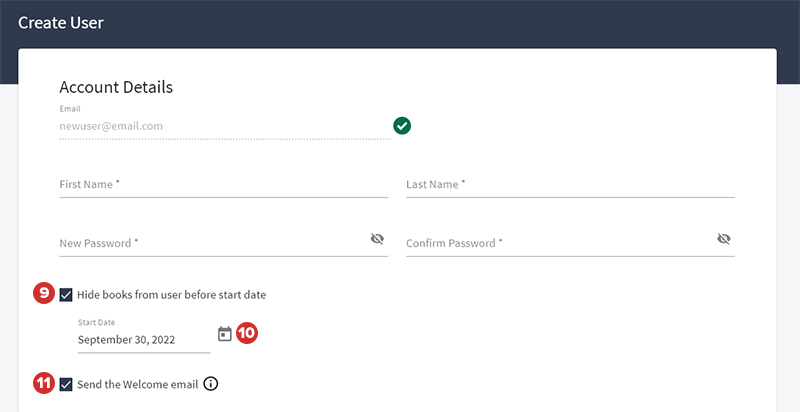Click the green email verified checkmark icon
Screen dimensions: 800x412
coord(402,126)
